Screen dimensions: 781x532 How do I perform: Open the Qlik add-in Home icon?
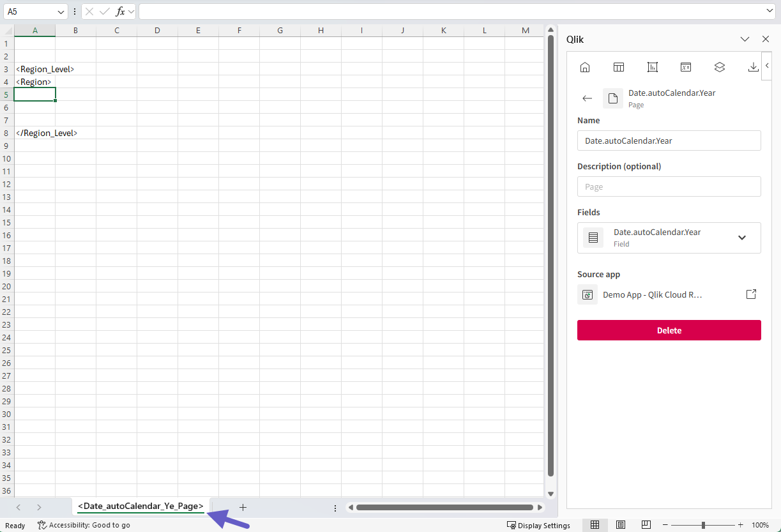(x=584, y=67)
